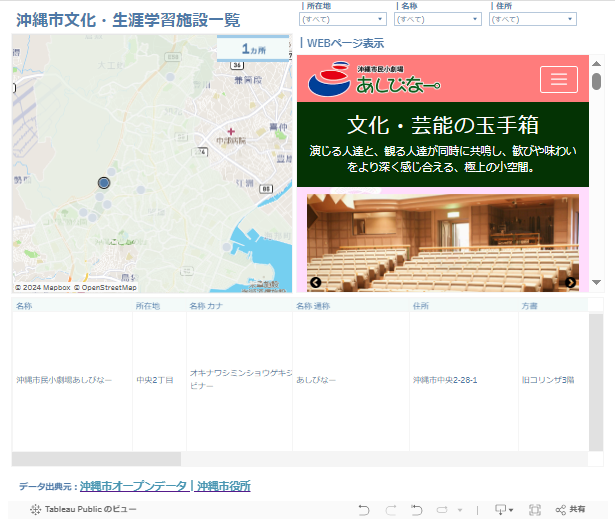Click the carousel next arrow on theater photo
This screenshot has height=531, width=615.
[x=571, y=282]
